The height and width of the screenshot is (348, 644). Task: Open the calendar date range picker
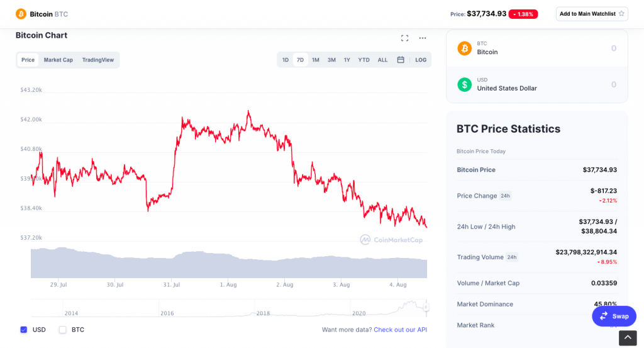point(401,60)
